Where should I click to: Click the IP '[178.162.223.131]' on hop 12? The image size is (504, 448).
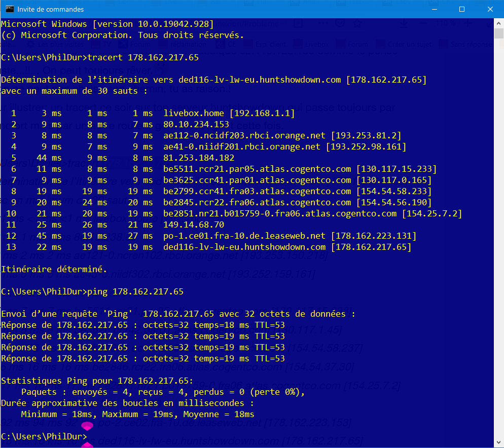[374, 236]
